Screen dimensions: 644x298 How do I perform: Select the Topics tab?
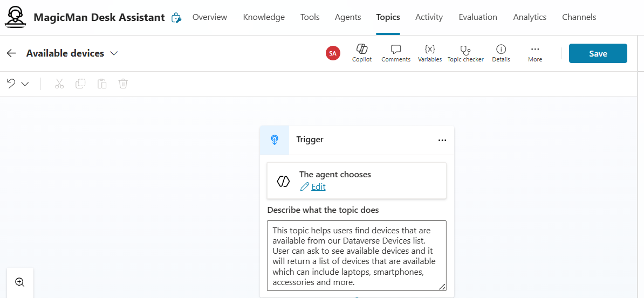388,17
